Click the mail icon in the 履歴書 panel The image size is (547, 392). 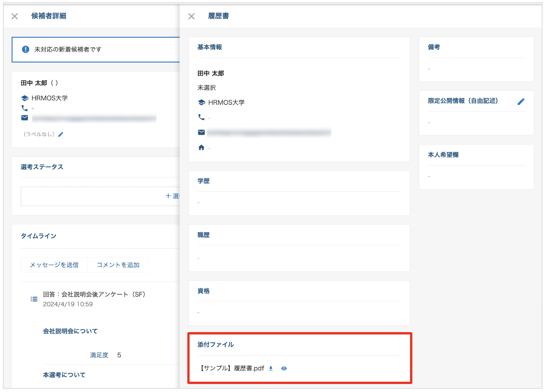[x=201, y=132]
